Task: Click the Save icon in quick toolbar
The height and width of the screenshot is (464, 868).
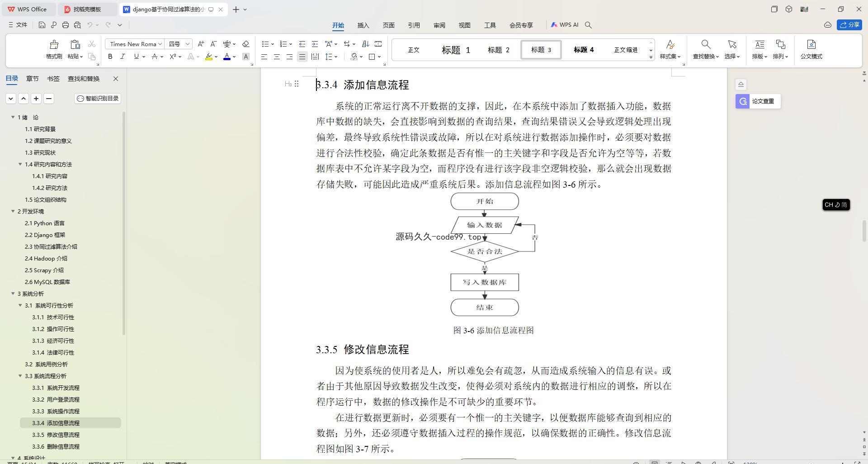Action: 42,25
